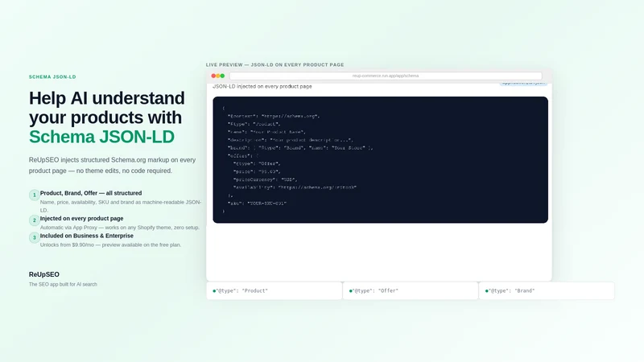Select the "@type": "Offer" chip
The width and height of the screenshot is (644, 362).
tap(411, 290)
